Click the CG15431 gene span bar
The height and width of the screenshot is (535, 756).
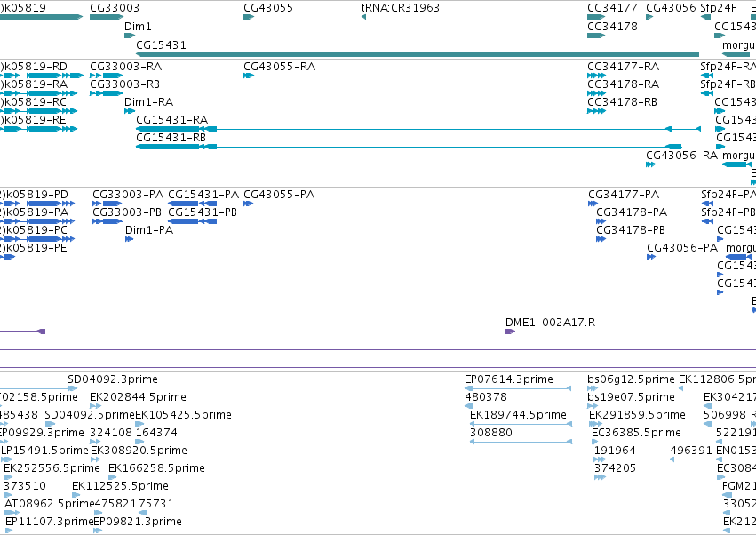(418, 54)
